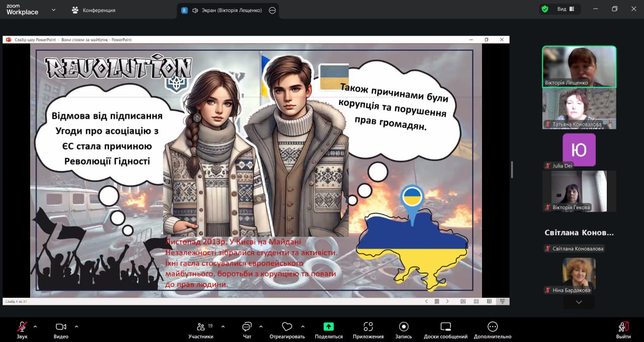Click the green security shield icon

tap(545, 9)
